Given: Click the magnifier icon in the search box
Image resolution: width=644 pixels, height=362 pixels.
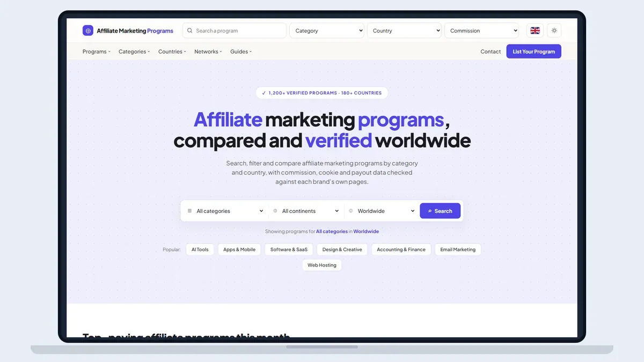Looking at the screenshot, I should [189, 31].
